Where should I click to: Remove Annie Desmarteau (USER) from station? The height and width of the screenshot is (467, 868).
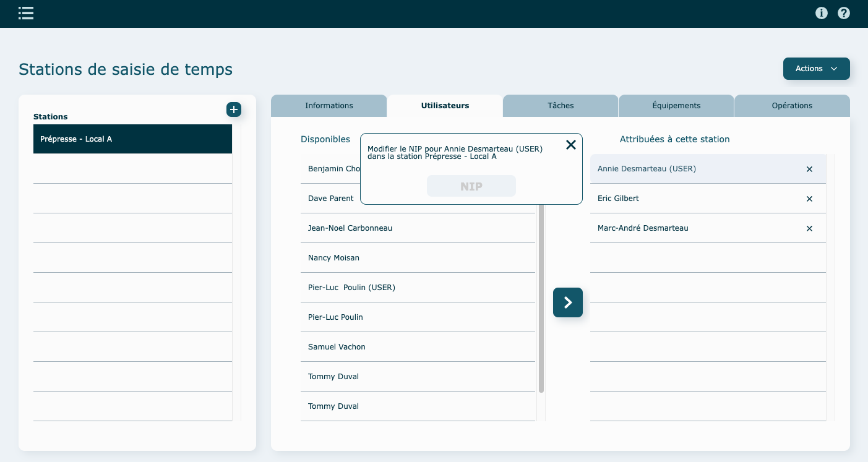click(809, 169)
